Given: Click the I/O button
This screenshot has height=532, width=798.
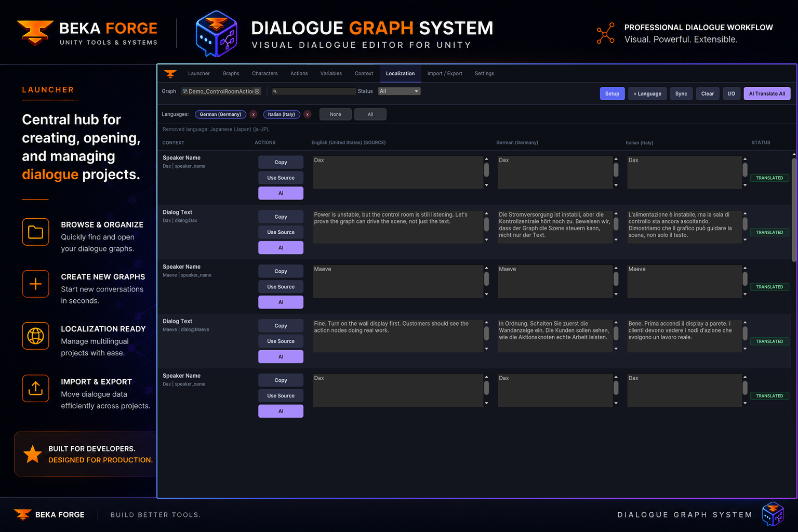Looking at the screenshot, I should 731,94.
